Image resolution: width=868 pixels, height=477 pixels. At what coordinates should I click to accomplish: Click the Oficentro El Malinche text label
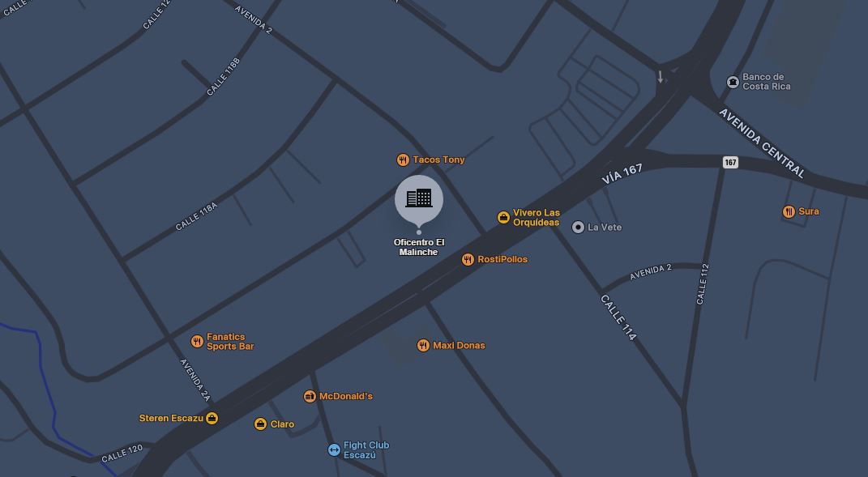click(x=419, y=247)
